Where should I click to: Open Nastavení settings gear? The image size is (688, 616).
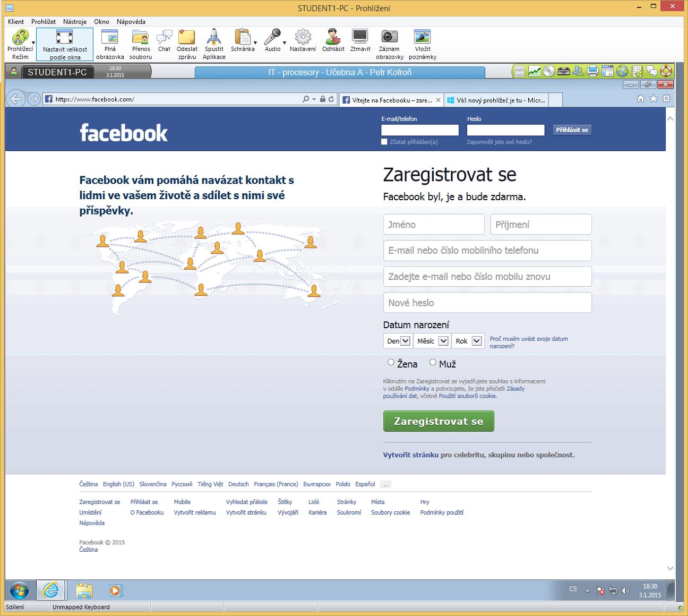(303, 41)
